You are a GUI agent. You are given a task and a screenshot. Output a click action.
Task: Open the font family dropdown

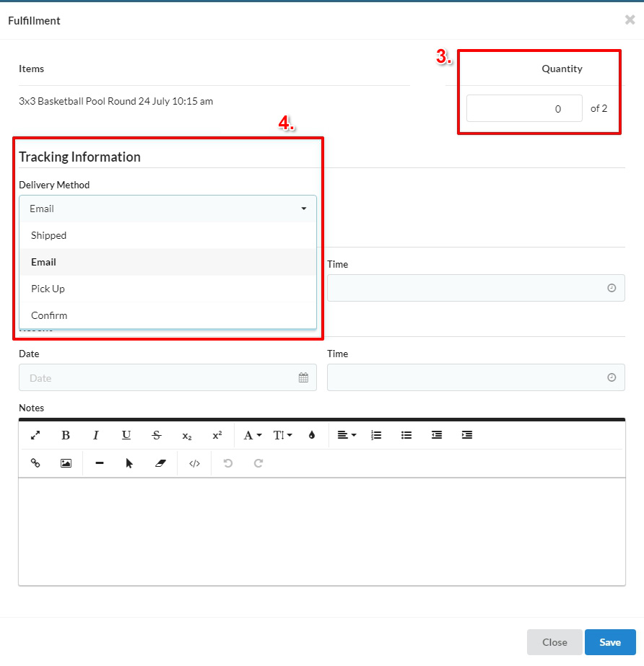click(252, 435)
